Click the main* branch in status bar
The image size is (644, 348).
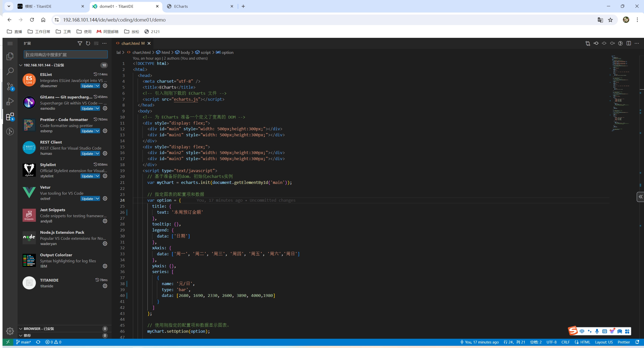point(24,342)
